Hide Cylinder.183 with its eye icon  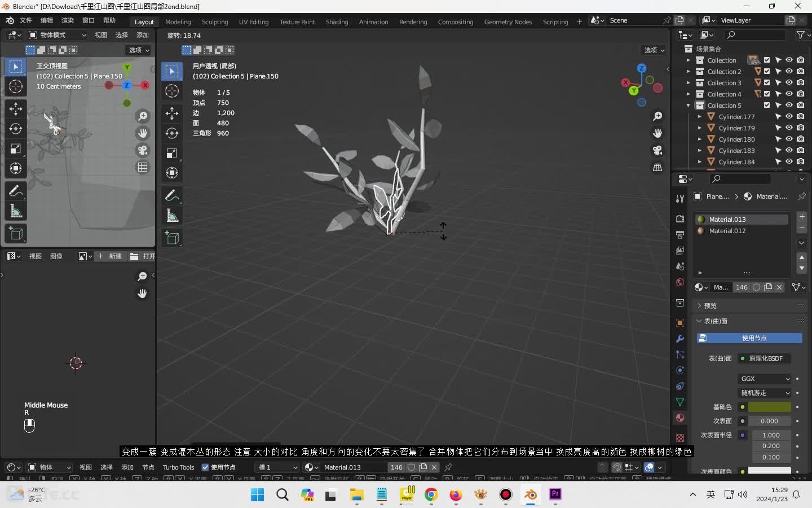coord(789,151)
